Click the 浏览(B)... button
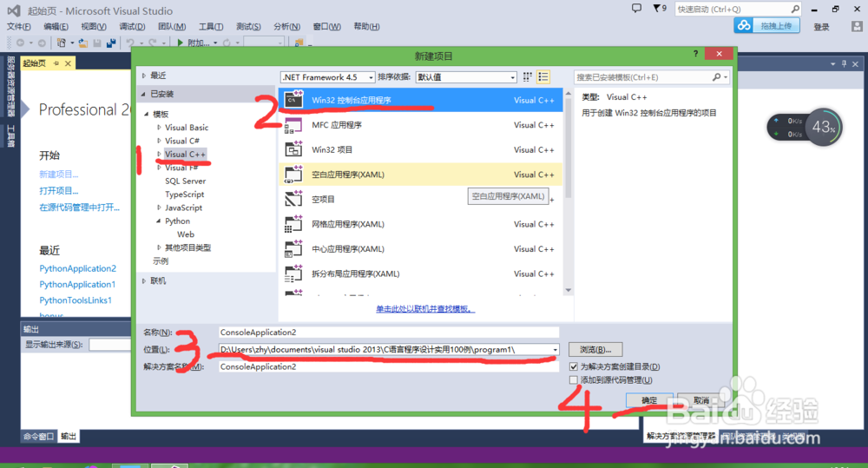 pyautogui.click(x=595, y=349)
